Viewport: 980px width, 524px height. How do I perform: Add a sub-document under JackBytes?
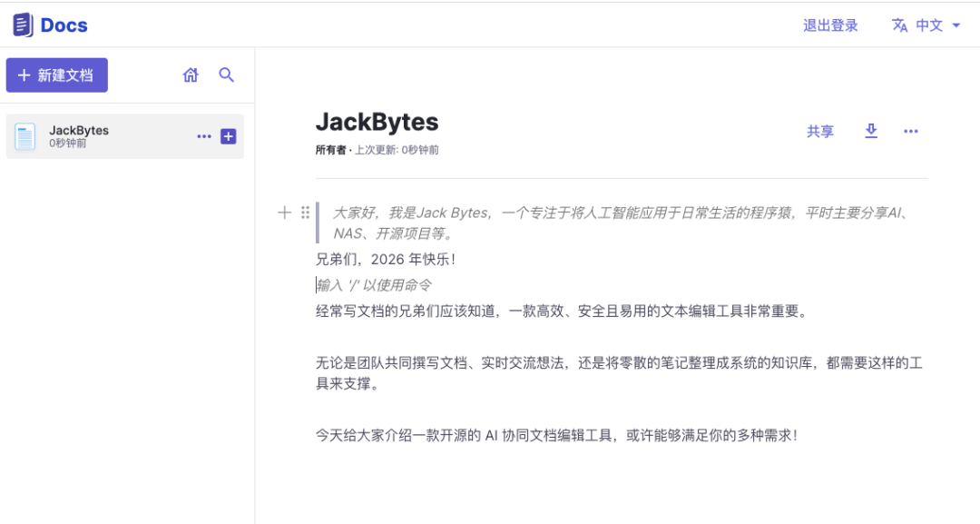(229, 136)
